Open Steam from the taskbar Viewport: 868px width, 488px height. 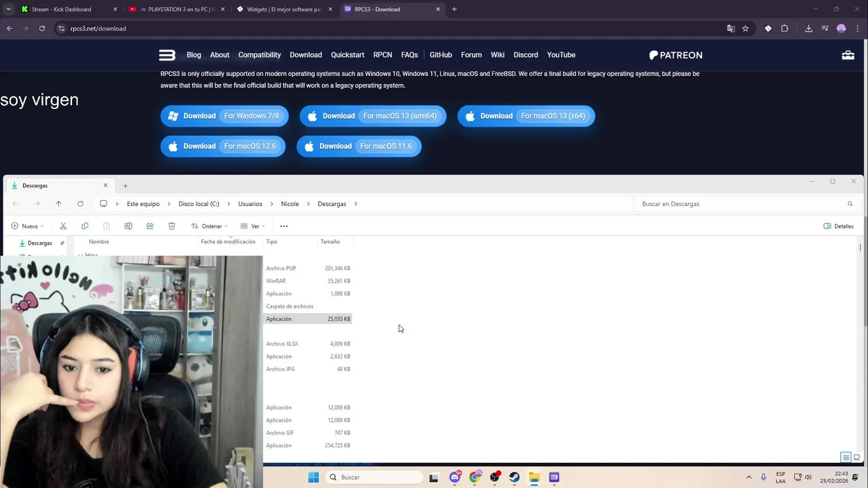(514, 477)
